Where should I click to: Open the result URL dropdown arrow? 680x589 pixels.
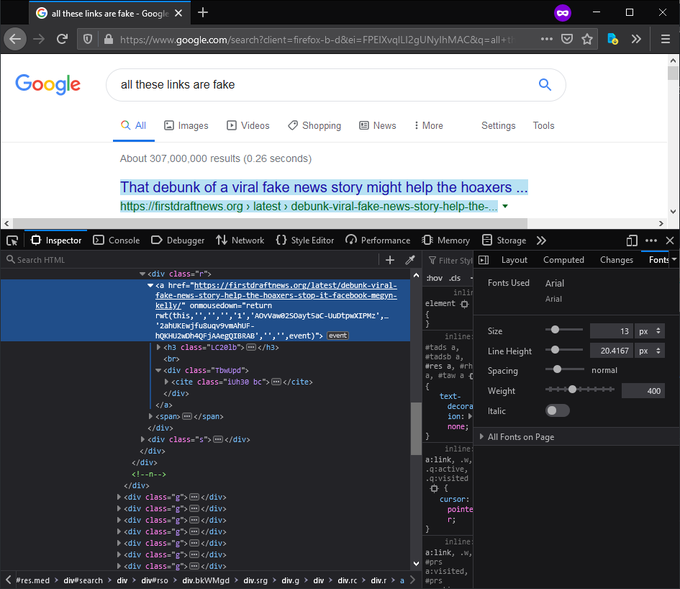point(505,206)
